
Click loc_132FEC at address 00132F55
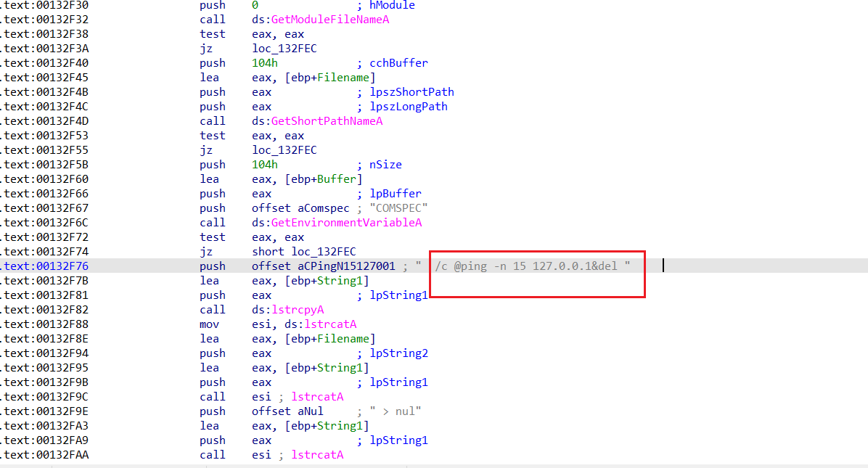[284, 150]
